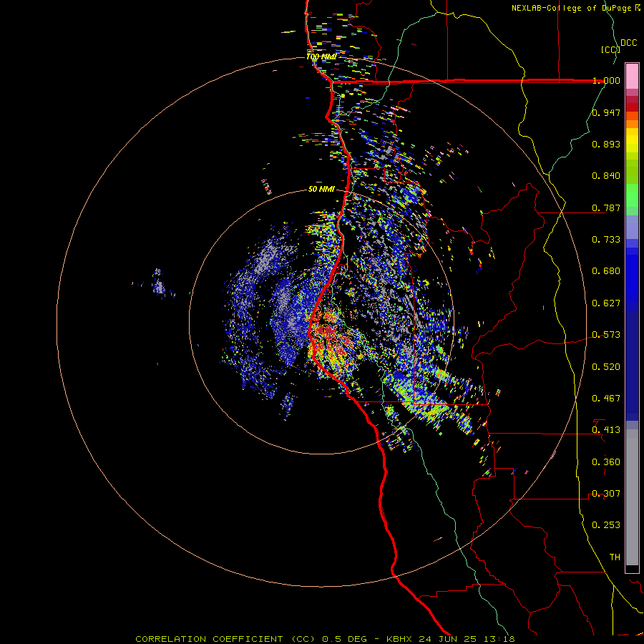Viewport: 644px width, 644px height.
Task: Pick the dark red band of the color bar
Action: point(632,107)
